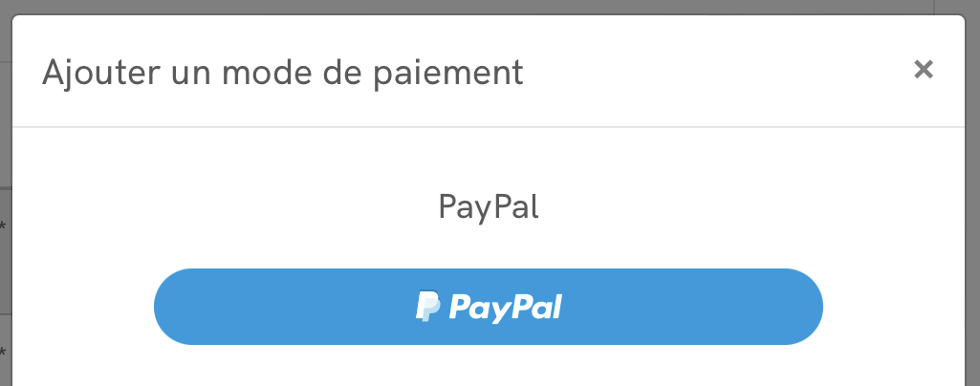The height and width of the screenshot is (386, 980).
Task: Click the dialog title Ajouter un mode de paiement
Action: [x=282, y=73]
